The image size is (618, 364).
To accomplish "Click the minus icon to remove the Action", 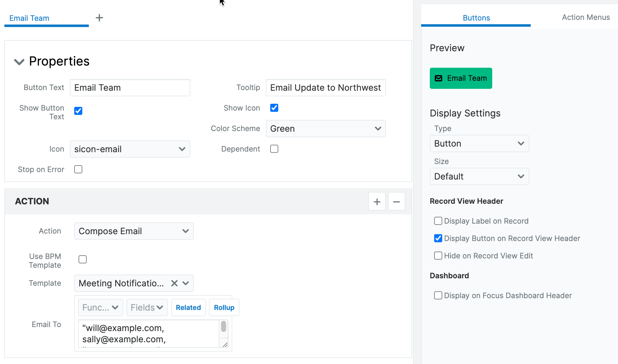I will click(397, 201).
